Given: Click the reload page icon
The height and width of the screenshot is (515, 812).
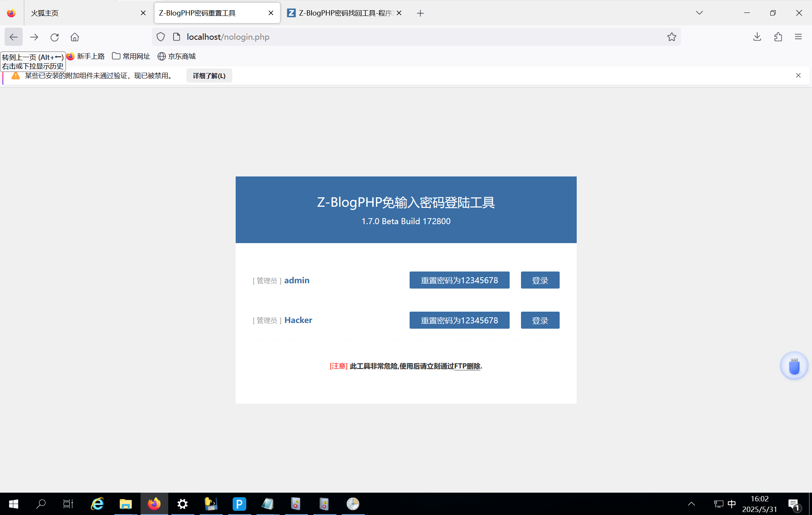Looking at the screenshot, I should (x=55, y=37).
